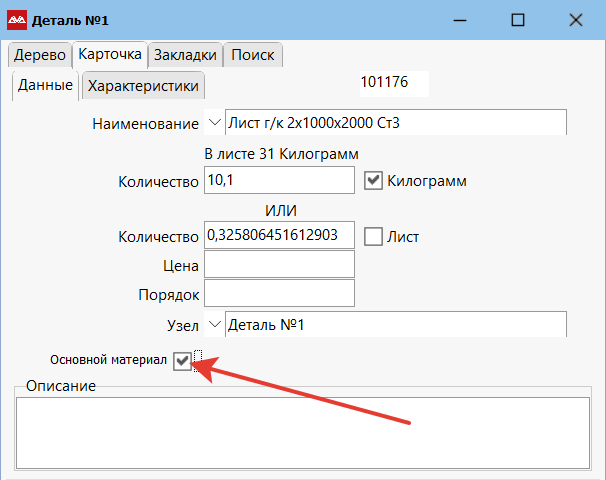Select the Характеристики sub-tab
This screenshot has width=606, height=480.
click(x=143, y=86)
